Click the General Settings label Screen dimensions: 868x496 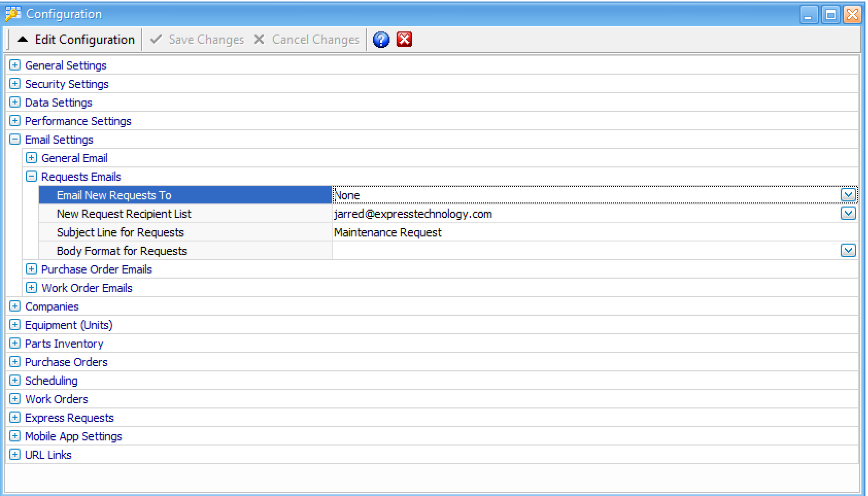click(66, 65)
